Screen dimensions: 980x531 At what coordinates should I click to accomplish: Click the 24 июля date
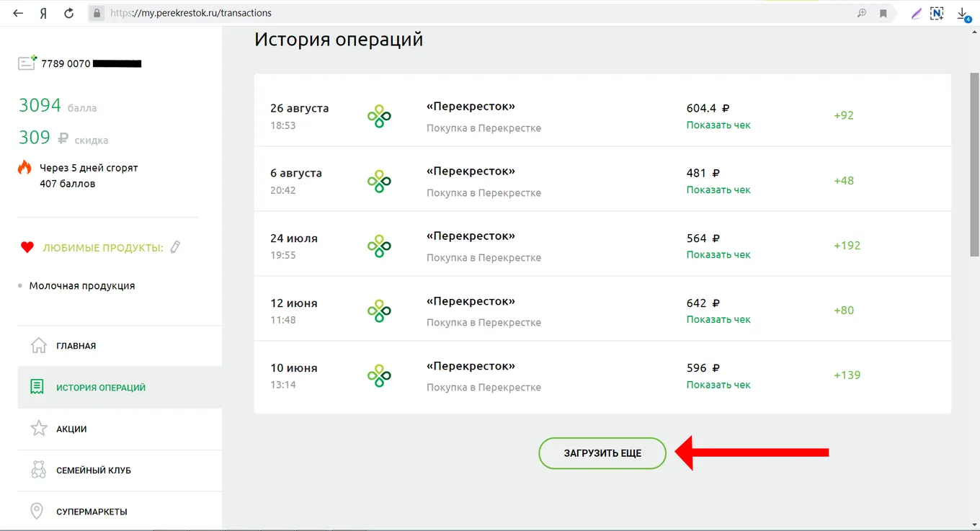[294, 238]
